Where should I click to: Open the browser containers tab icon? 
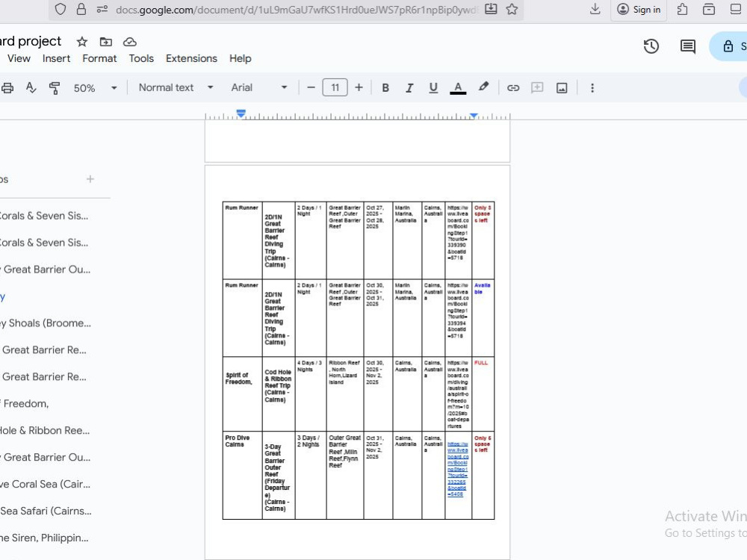pyautogui.click(x=709, y=10)
